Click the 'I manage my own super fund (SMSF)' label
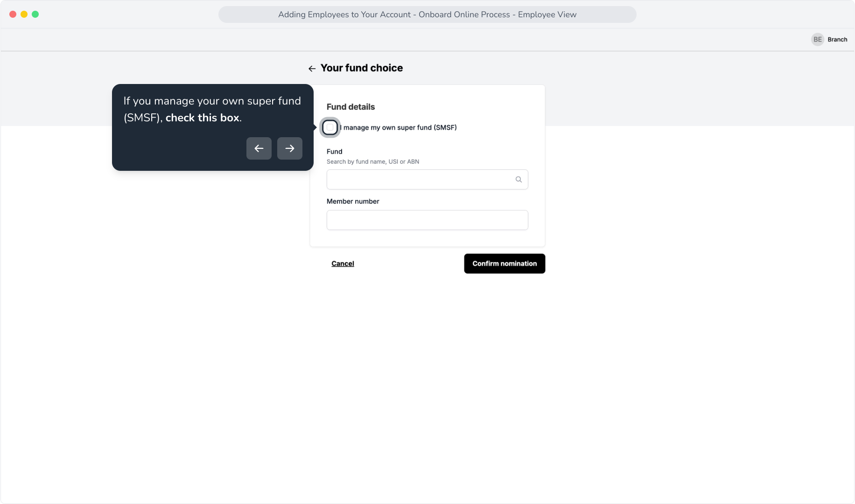 pyautogui.click(x=398, y=127)
